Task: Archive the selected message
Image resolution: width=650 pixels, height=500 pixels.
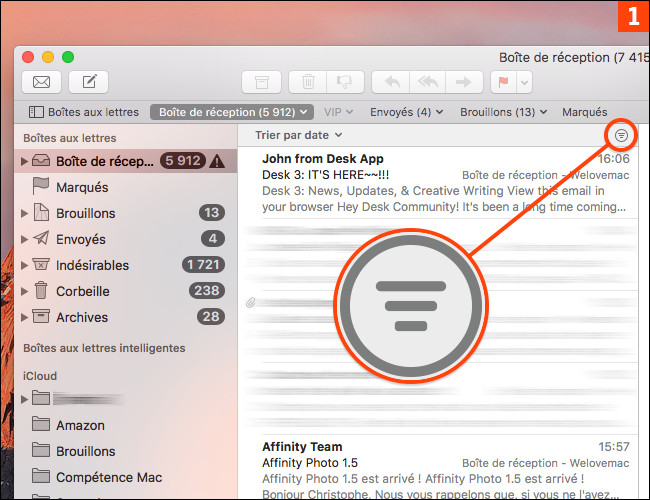Action: (x=262, y=82)
